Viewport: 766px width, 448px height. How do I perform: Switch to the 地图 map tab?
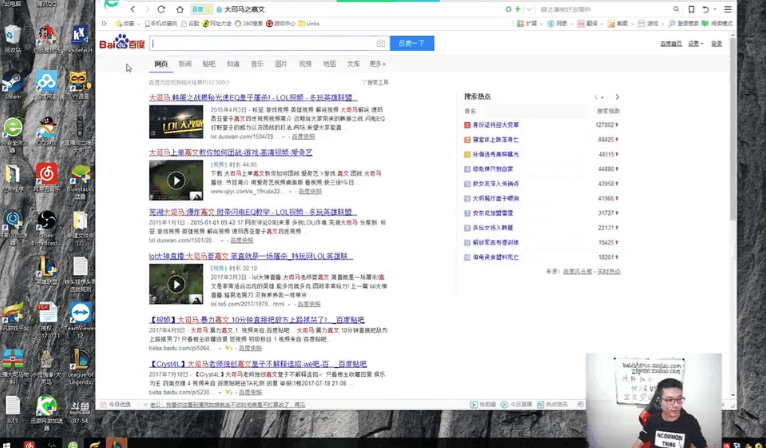pos(329,64)
